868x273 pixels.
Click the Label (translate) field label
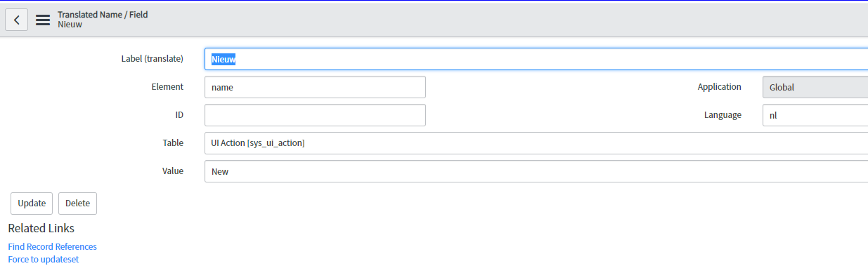tap(153, 59)
